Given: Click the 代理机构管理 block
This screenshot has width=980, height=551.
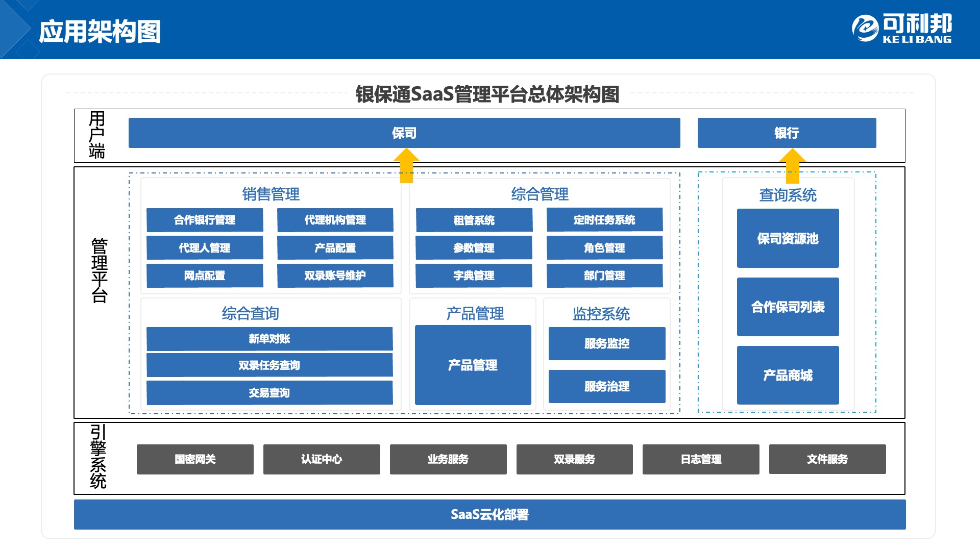Looking at the screenshot, I should [x=335, y=220].
